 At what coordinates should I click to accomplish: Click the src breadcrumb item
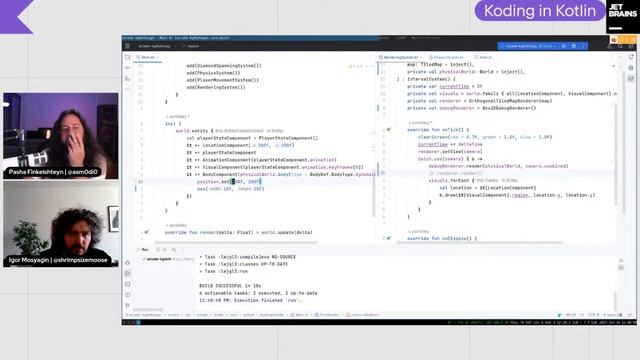[188, 315]
